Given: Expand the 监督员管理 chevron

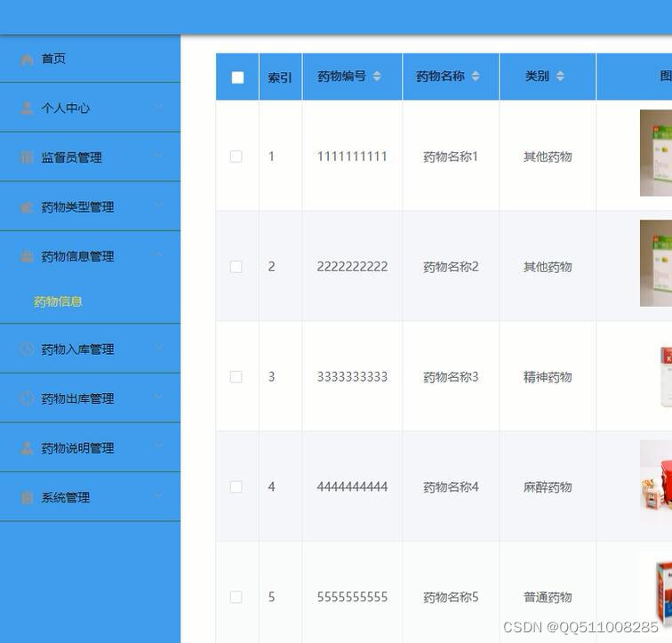Looking at the screenshot, I should [x=158, y=155].
